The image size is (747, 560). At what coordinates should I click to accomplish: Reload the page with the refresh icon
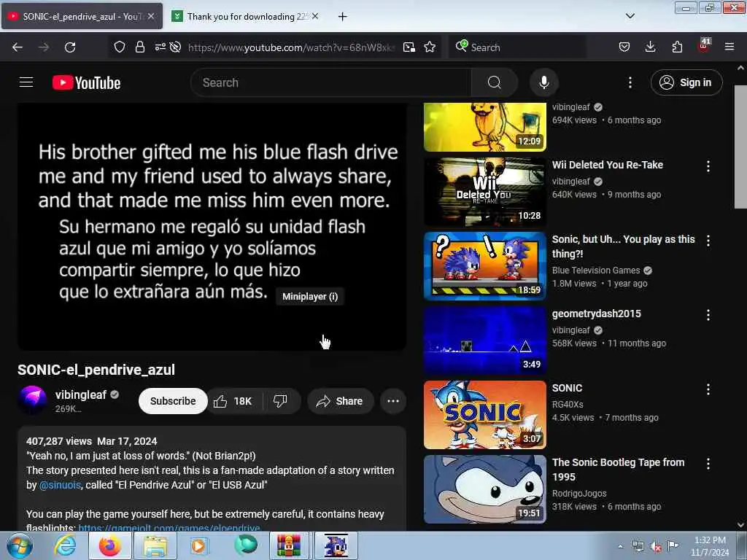point(70,47)
